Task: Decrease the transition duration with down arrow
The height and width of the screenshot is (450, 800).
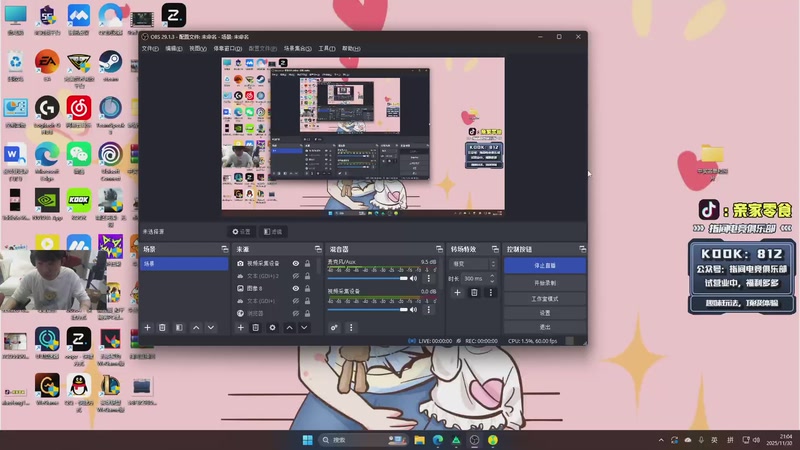Action: (x=492, y=281)
